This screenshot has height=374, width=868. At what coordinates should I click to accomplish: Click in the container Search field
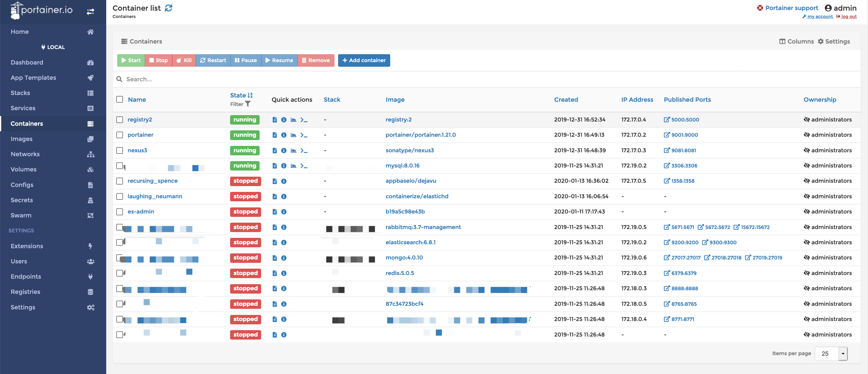303,79
